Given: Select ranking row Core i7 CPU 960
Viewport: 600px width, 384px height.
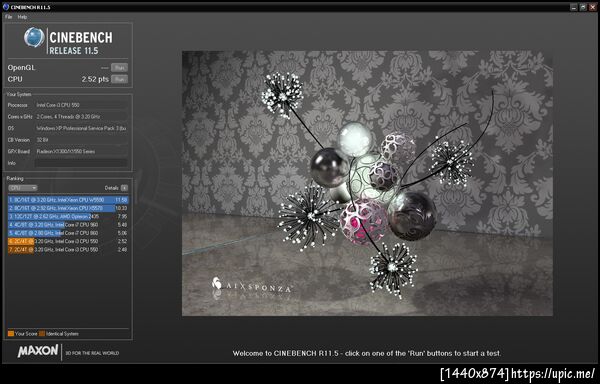Looking at the screenshot, I should pyautogui.click(x=68, y=225).
